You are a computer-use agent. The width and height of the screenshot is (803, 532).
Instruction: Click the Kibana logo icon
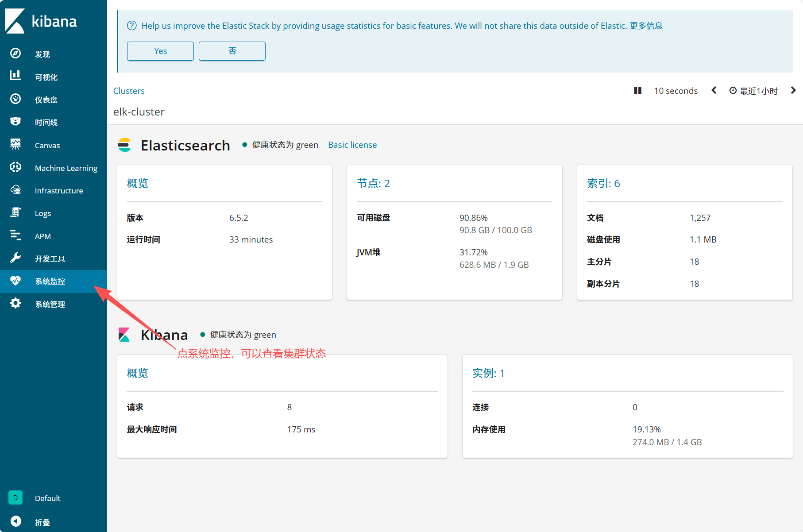click(x=15, y=21)
